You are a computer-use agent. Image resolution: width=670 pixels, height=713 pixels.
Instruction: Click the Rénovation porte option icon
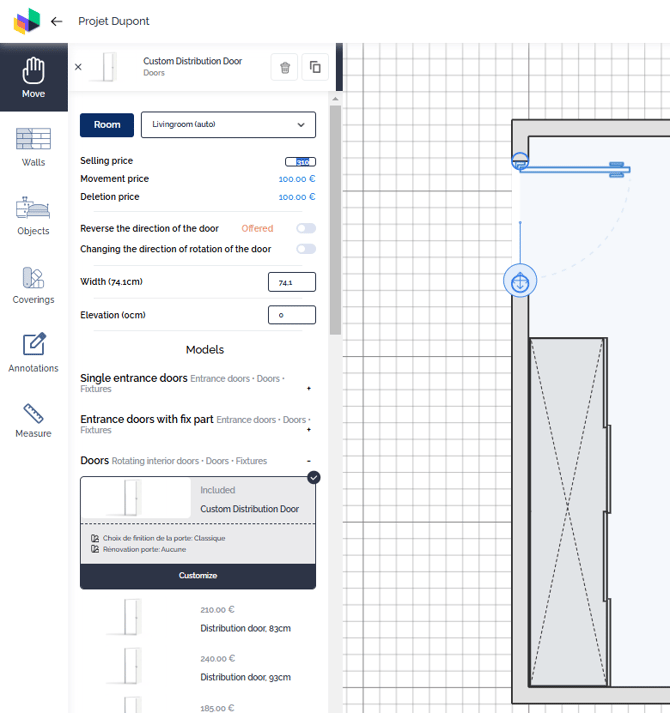point(95,549)
